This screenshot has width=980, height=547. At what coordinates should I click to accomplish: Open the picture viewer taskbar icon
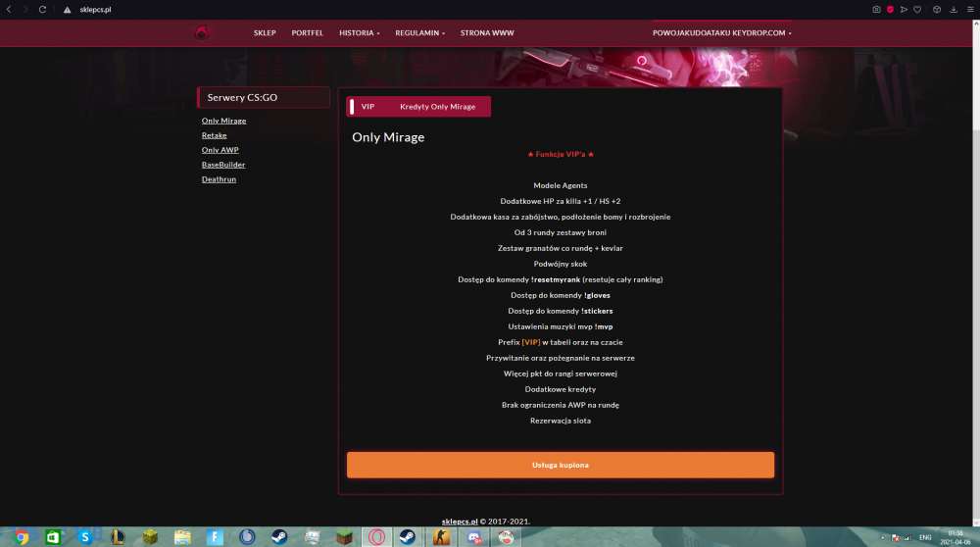click(x=312, y=537)
